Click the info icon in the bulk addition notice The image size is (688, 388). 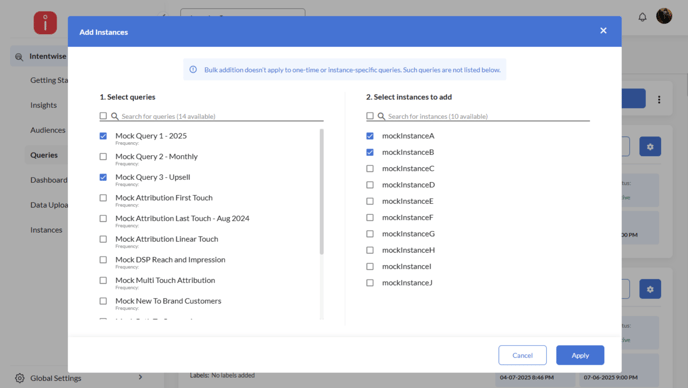tap(193, 69)
